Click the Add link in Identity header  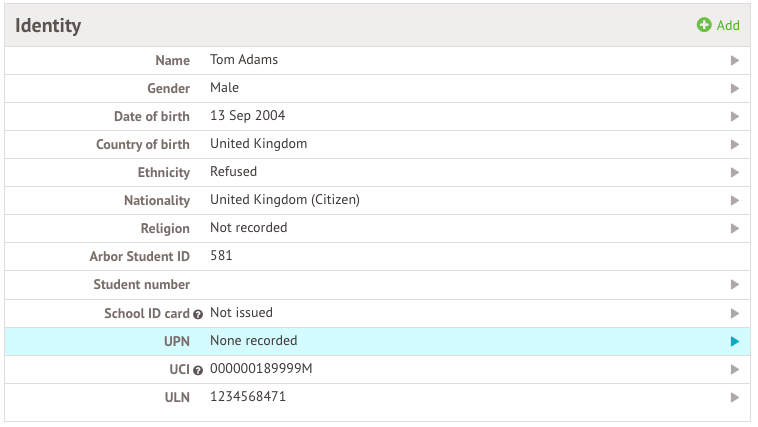tap(728, 25)
